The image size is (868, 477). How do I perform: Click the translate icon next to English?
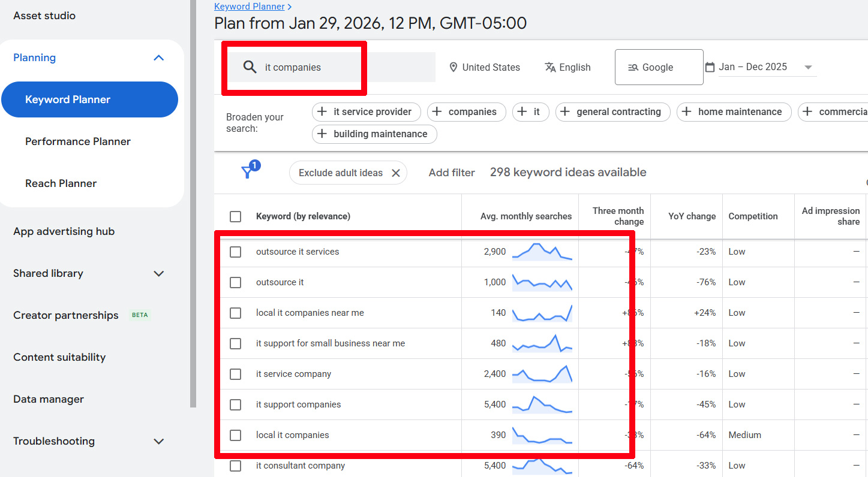pyautogui.click(x=550, y=67)
